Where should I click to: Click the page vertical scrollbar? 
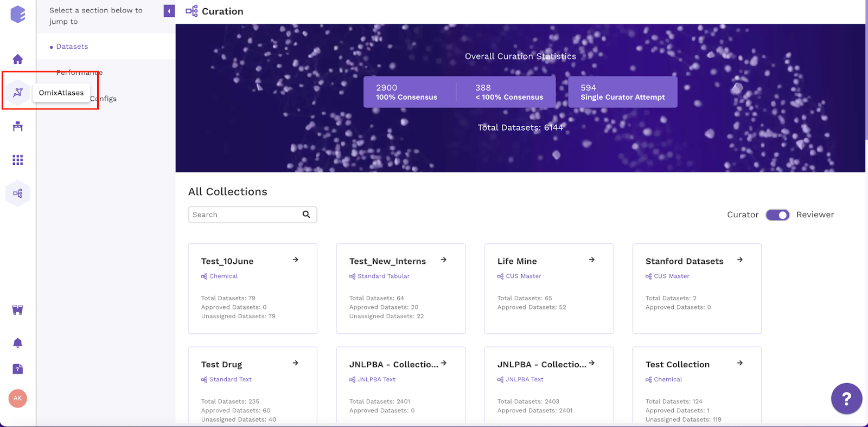[866, 69]
